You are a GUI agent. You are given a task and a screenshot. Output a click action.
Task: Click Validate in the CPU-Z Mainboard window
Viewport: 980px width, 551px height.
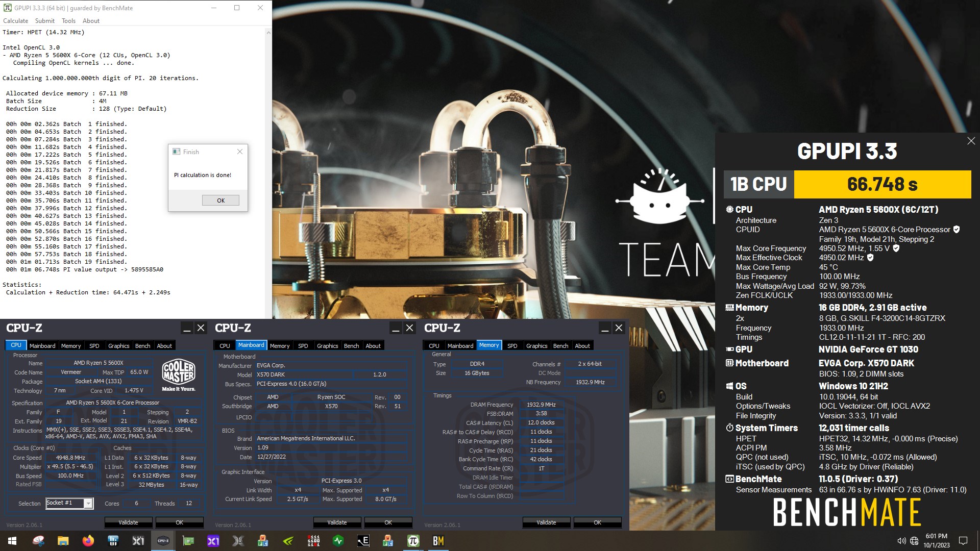coord(337,522)
